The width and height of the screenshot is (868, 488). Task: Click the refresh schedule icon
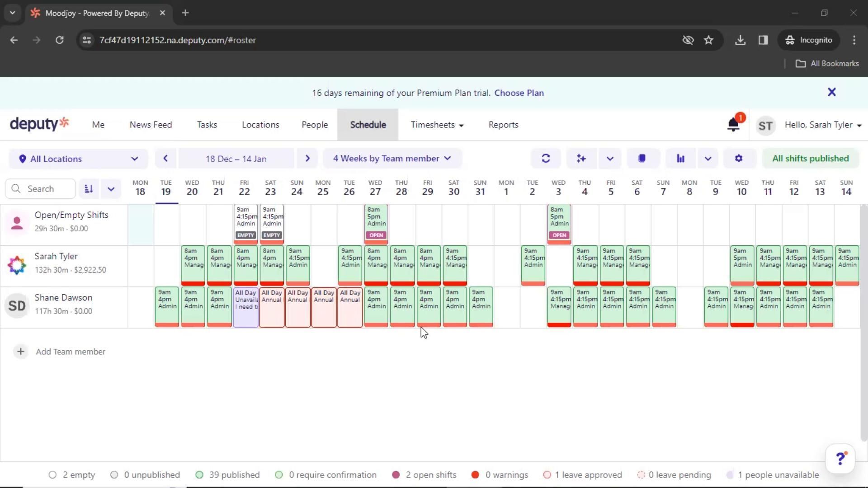(546, 159)
